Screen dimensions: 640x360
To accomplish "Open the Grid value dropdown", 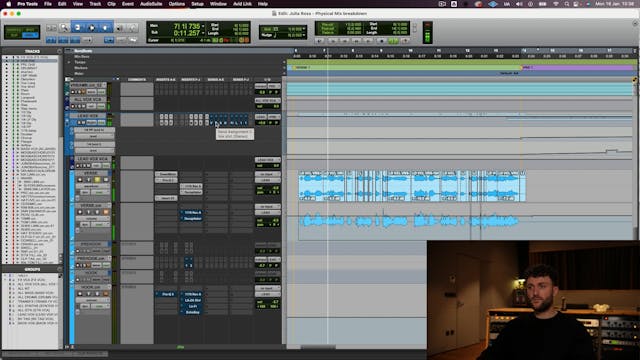I will (303, 29).
